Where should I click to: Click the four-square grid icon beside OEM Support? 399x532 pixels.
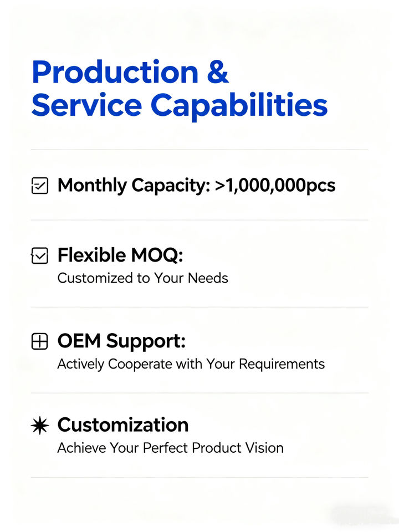coord(39,342)
